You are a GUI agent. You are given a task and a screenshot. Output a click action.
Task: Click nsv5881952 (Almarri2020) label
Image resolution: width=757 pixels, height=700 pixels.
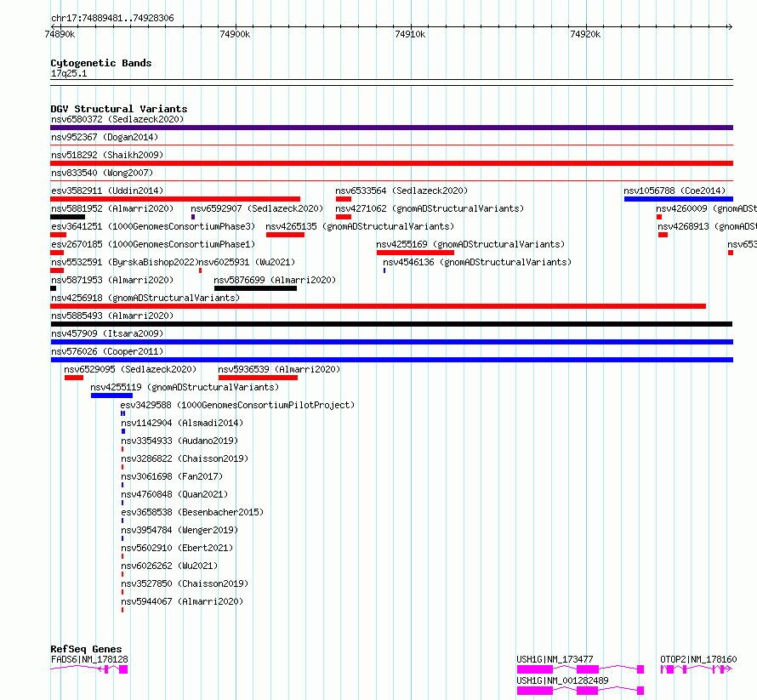112,208
